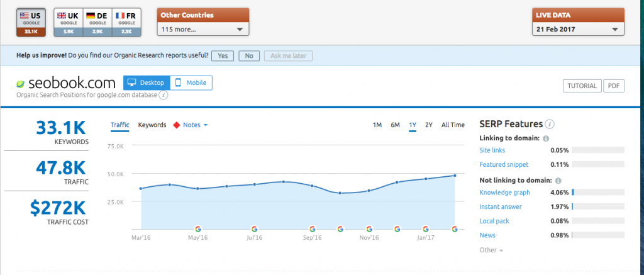Viewport: 644px width, 275px height.
Task: Switch to FR Google database
Action: [126, 23]
